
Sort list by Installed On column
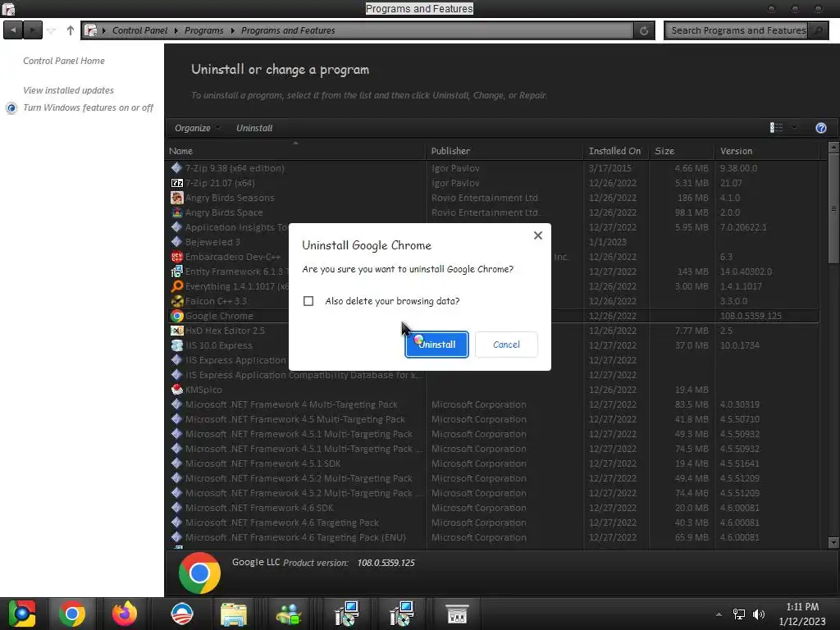click(x=615, y=151)
